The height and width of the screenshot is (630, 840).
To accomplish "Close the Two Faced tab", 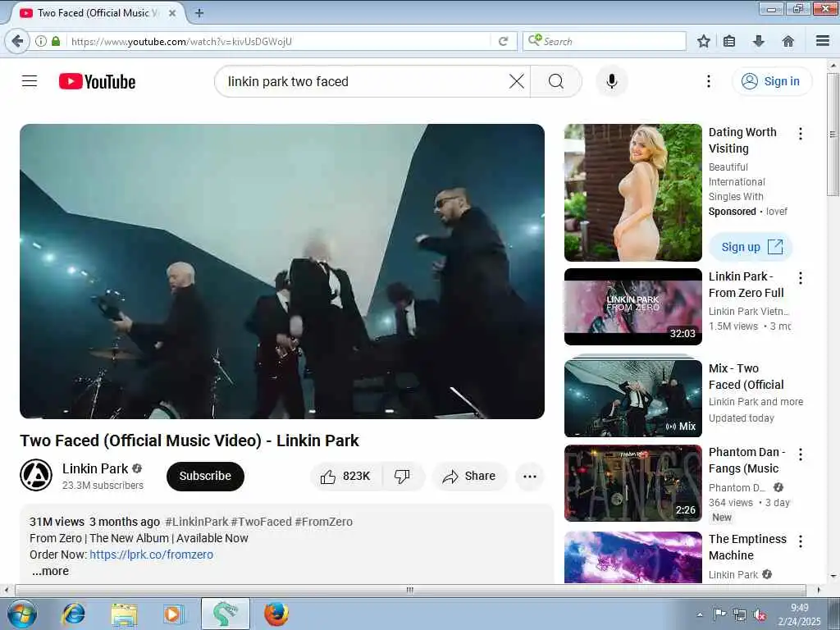I will pos(172,13).
